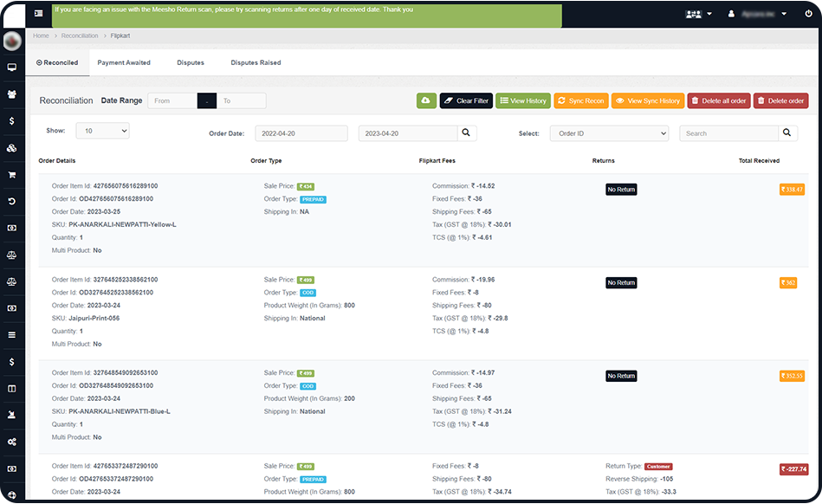Click Order Id OD327648549092653100
822x504 pixels.
(116, 386)
